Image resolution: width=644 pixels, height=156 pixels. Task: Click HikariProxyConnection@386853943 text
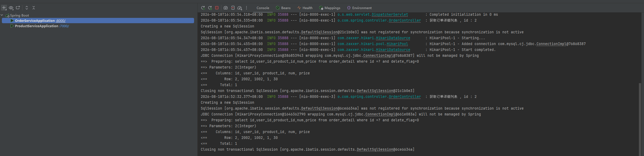coord(270,56)
